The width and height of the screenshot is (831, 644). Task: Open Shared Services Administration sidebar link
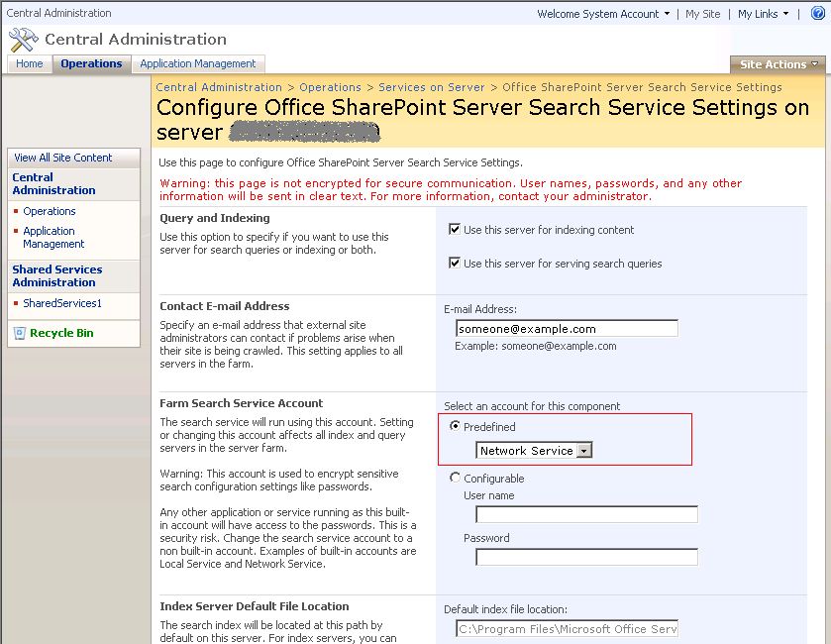tap(57, 275)
